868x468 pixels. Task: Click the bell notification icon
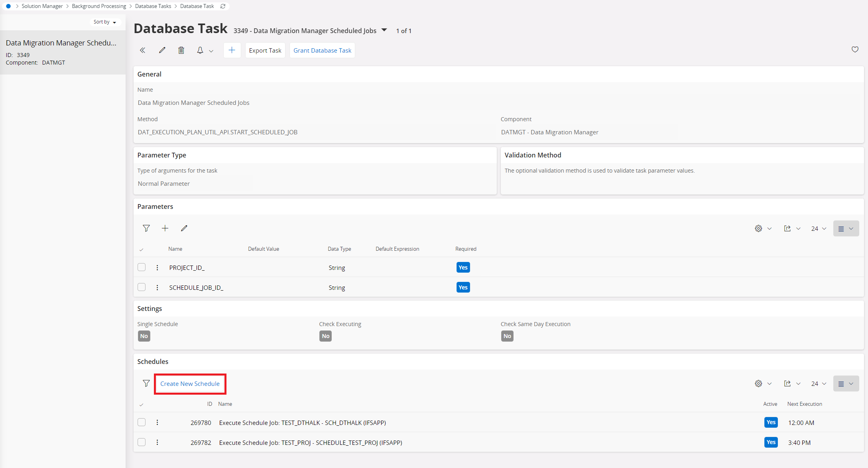click(x=200, y=50)
